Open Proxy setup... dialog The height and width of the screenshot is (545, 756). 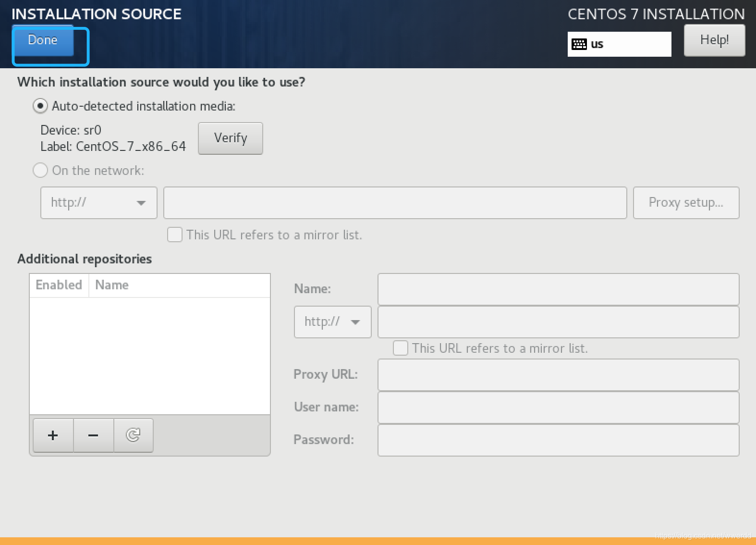686,203
